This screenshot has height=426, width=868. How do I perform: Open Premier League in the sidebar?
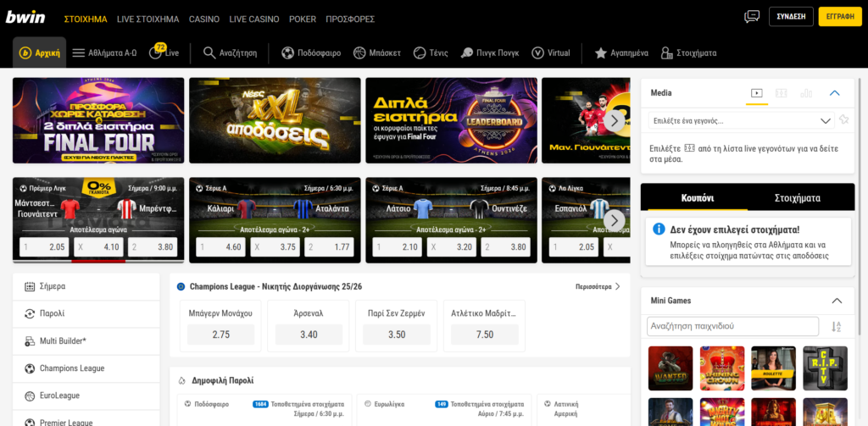(86, 418)
